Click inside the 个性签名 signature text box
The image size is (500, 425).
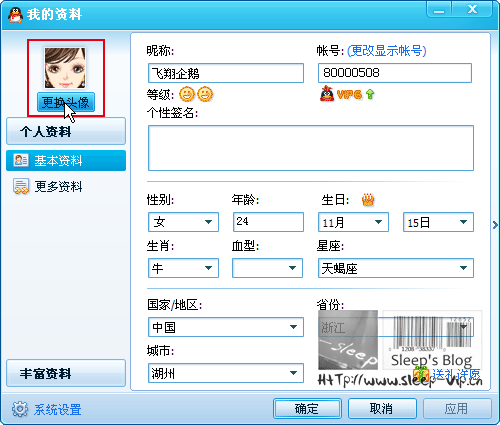point(311,148)
